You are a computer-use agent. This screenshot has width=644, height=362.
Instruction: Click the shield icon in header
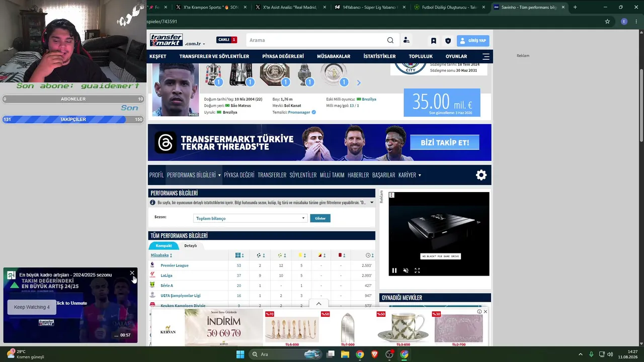(448, 41)
